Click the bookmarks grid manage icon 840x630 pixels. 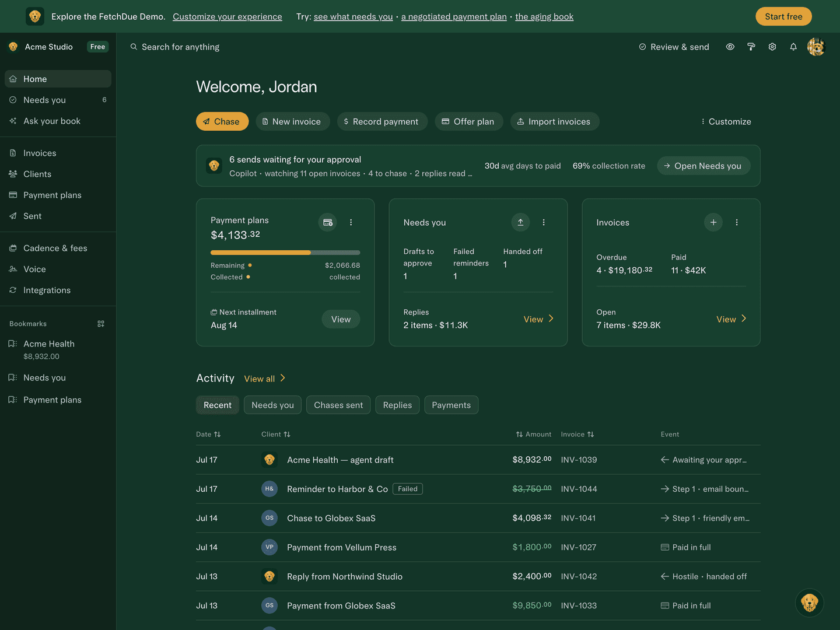click(101, 324)
